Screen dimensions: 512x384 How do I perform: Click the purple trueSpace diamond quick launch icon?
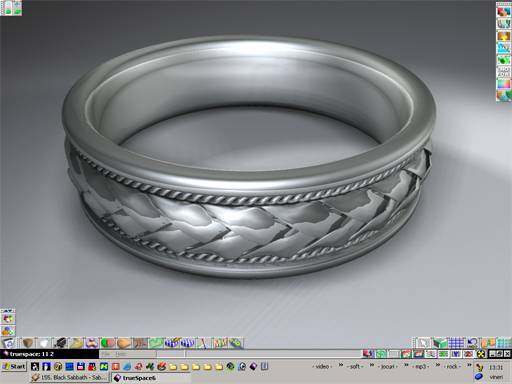click(253, 367)
